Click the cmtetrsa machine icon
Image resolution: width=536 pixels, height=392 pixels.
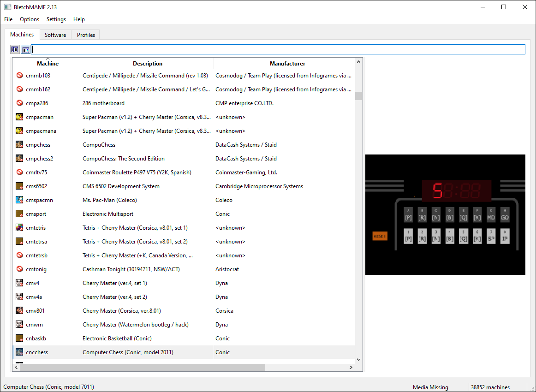(x=19, y=241)
